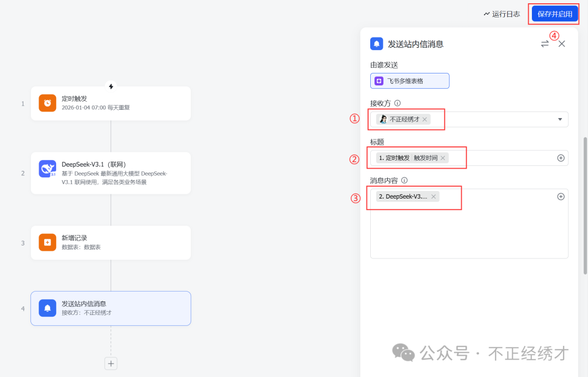Open the 由谁发送 飞书多维表格 selector
Viewport: 588px width, 377px height.
click(x=409, y=81)
